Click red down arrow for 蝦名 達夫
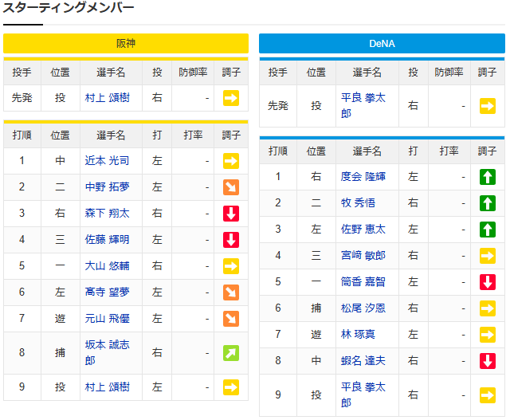510x420 pixels. 488,361
